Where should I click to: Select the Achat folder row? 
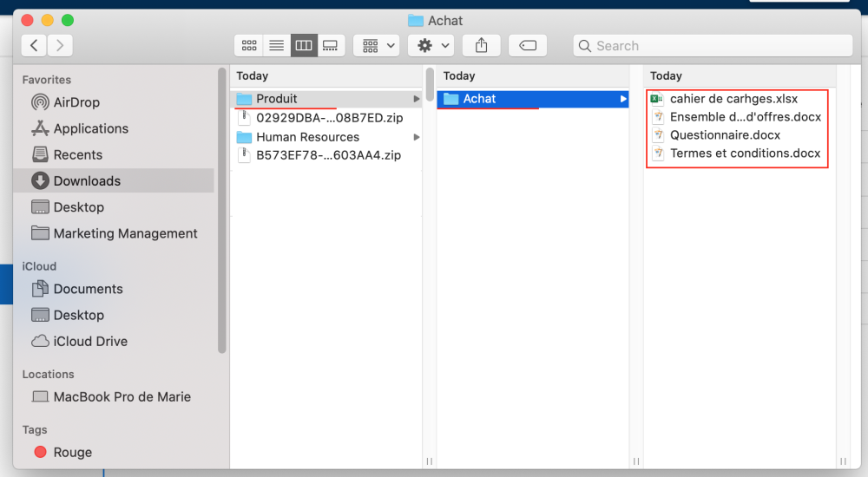(533, 99)
